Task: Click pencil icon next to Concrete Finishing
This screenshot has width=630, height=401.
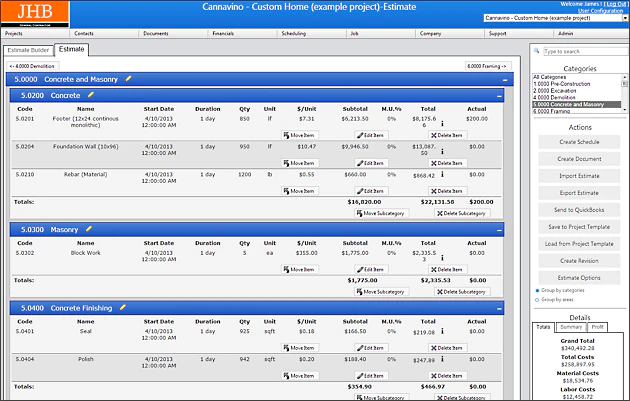Action: click(123, 307)
